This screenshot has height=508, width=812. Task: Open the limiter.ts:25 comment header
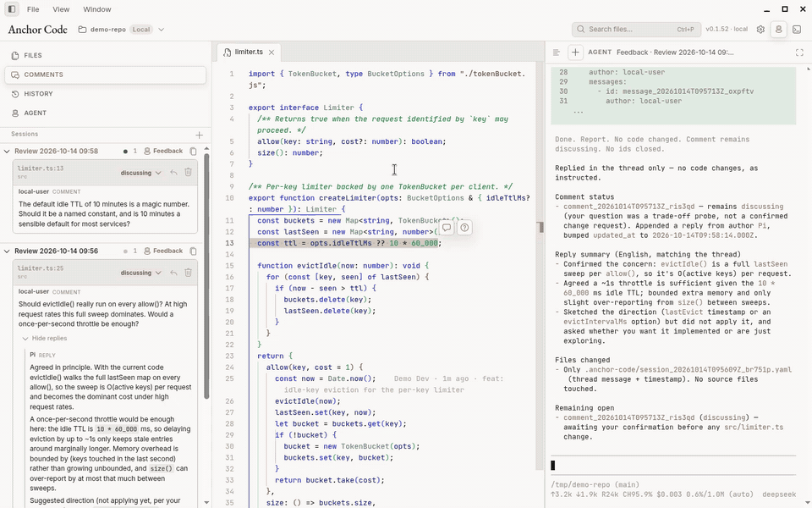tap(105, 273)
